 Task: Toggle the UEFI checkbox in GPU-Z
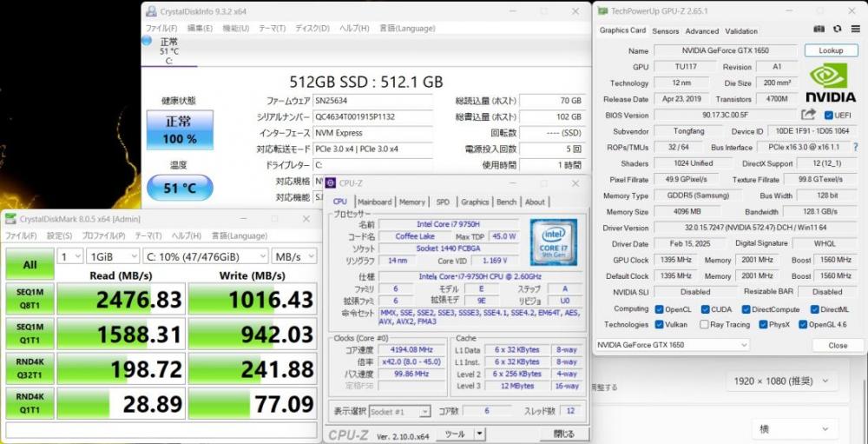[829, 116]
